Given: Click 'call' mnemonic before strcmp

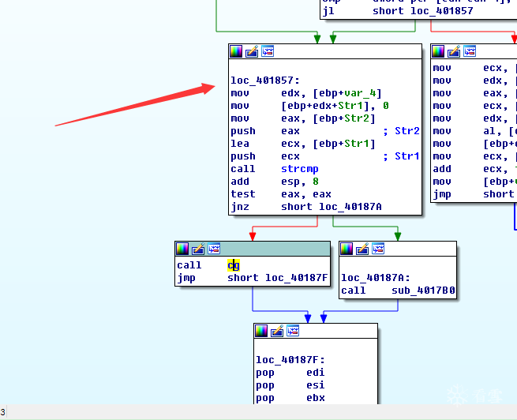Looking at the screenshot, I should 243,169.
